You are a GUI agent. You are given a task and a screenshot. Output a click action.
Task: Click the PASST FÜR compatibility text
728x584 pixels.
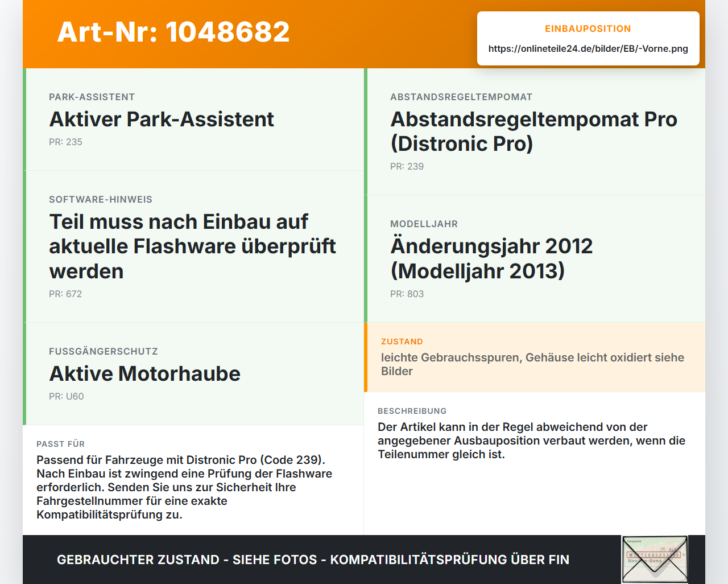click(x=185, y=487)
